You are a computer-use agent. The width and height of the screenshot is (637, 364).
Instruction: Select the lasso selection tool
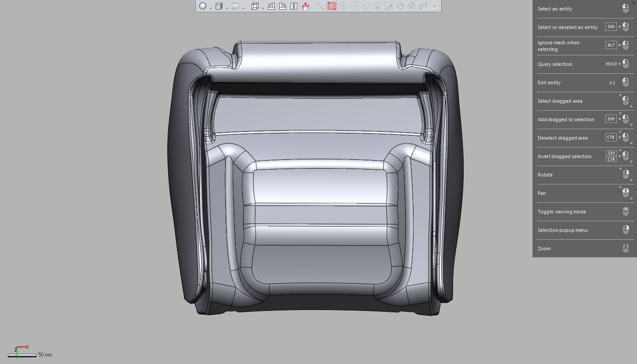tap(366, 6)
